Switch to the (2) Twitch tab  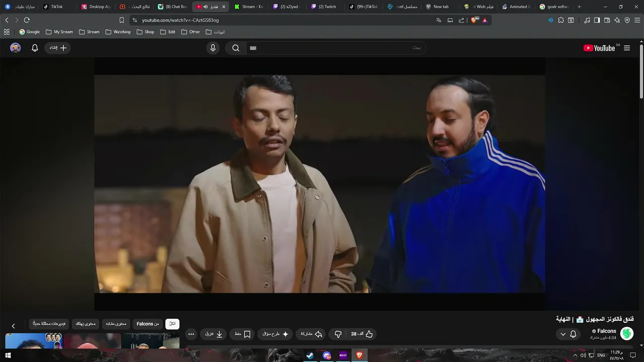[325, 7]
